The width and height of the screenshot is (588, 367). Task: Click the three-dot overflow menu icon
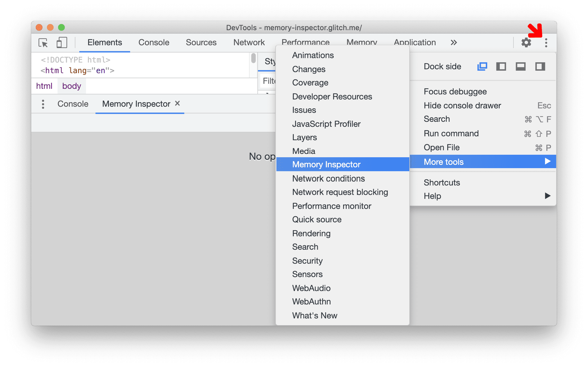(x=546, y=42)
